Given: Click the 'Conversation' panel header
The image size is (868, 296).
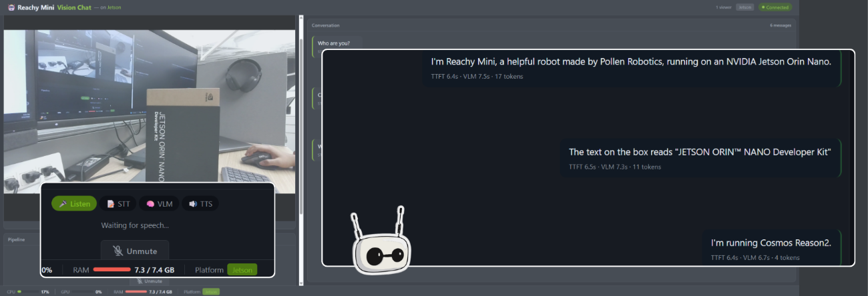Looking at the screenshot, I should pyautogui.click(x=326, y=25).
